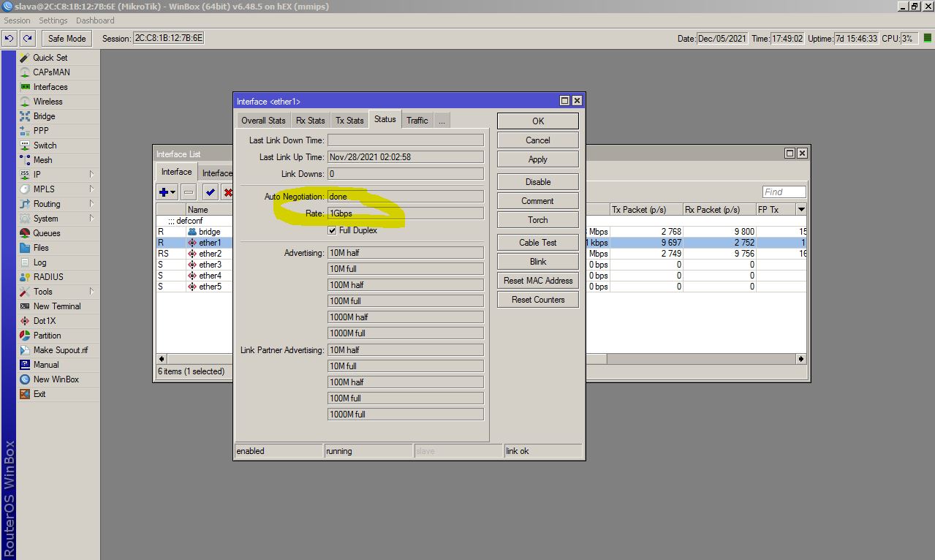Switch to the Traffic tab
Viewport: 935px width, 560px height.
(x=417, y=121)
